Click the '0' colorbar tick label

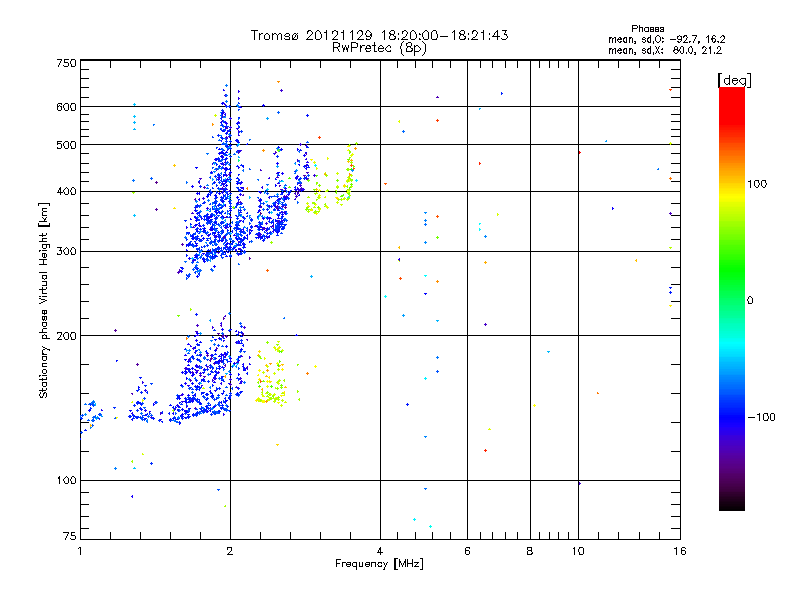(x=749, y=301)
